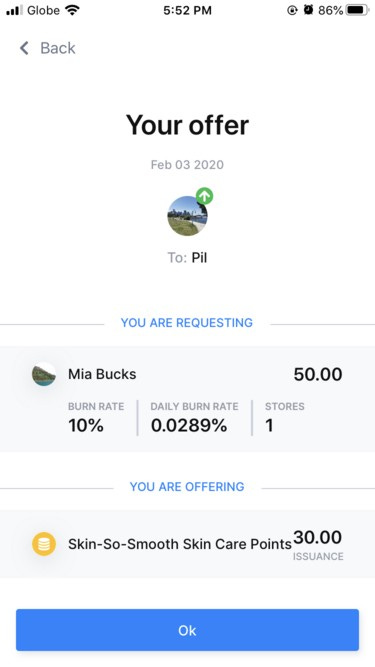Screen dimensions: 375x667
Task: Tap the back chevron arrow icon
Action: tap(24, 48)
